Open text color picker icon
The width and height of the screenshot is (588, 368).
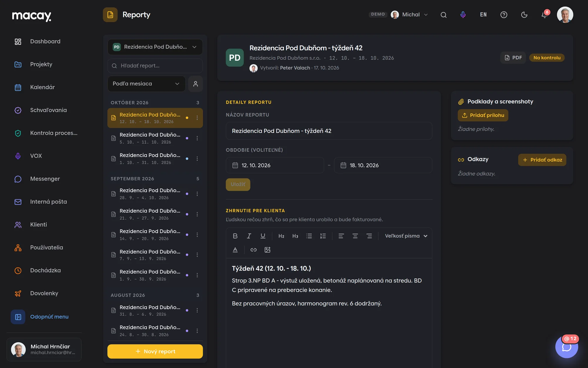[235, 250]
